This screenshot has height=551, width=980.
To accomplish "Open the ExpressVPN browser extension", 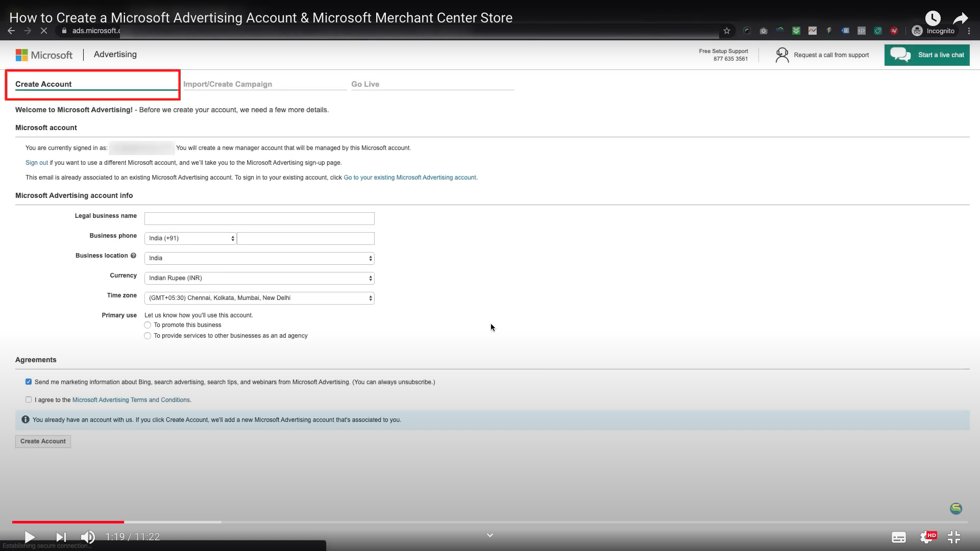I will click(894, 31).
